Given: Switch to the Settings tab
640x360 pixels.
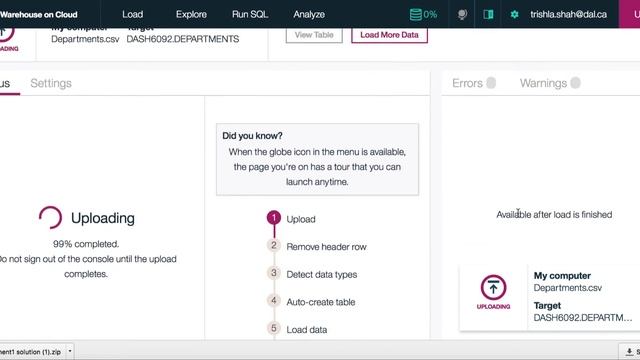Looking at the screenshot, I should [51, 83].
